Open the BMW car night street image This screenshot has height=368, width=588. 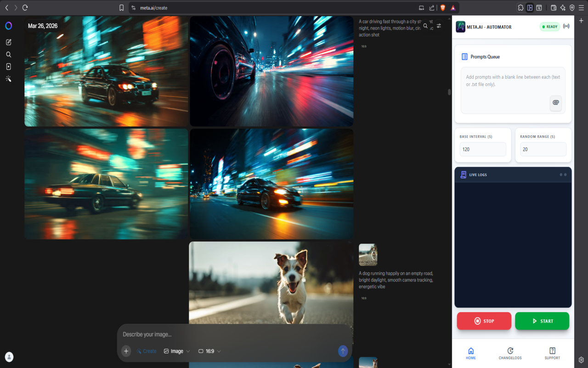click(x=106, y=71)
